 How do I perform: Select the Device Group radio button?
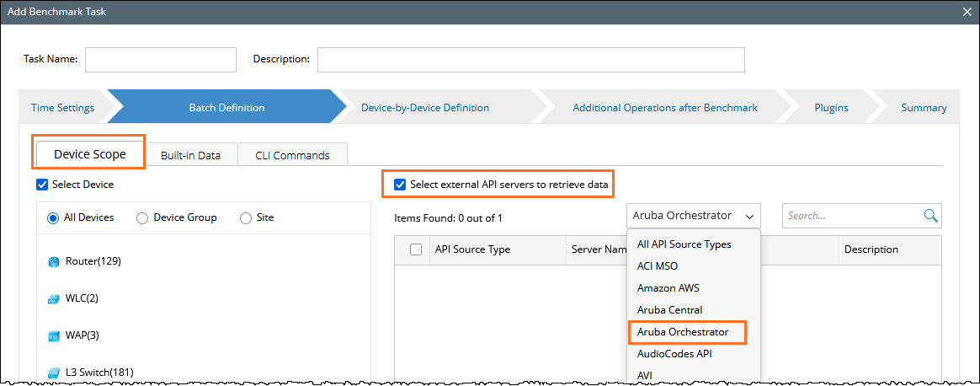(x=142, y=217)
